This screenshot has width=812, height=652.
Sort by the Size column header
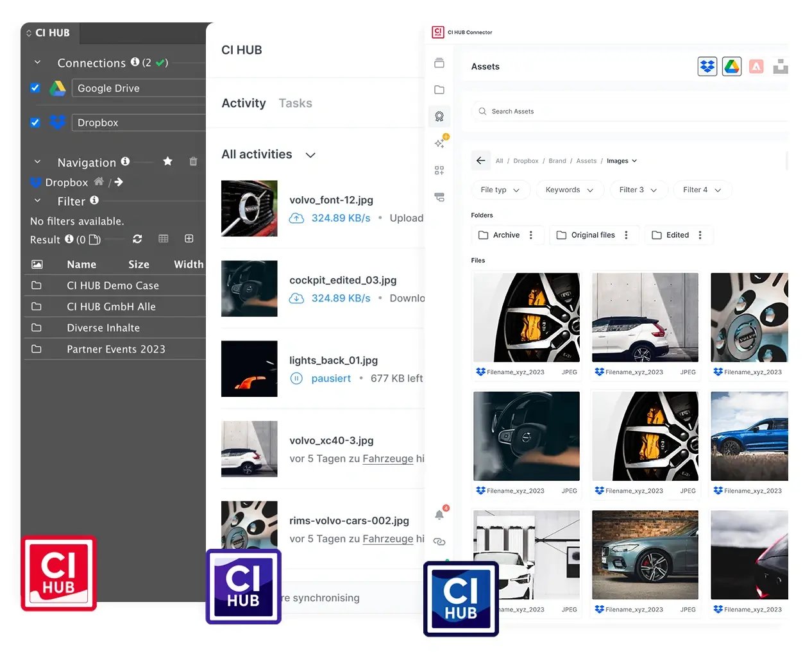click(139, 264)
